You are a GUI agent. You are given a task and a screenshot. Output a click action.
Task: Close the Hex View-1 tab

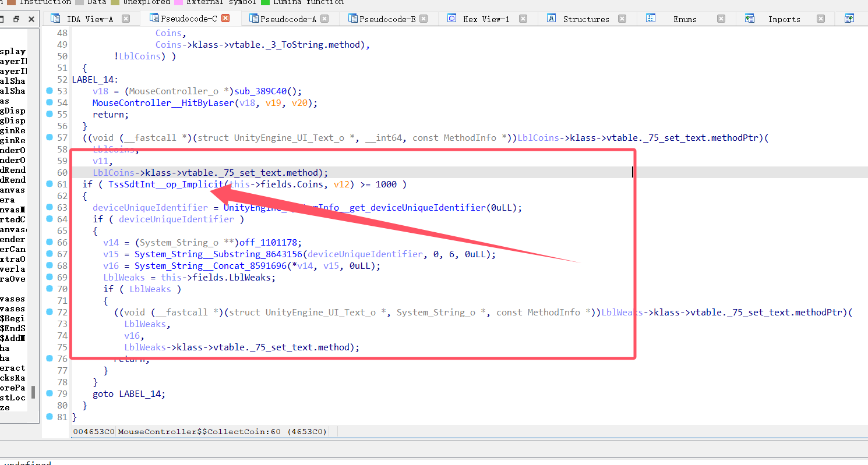click(523, 19)
